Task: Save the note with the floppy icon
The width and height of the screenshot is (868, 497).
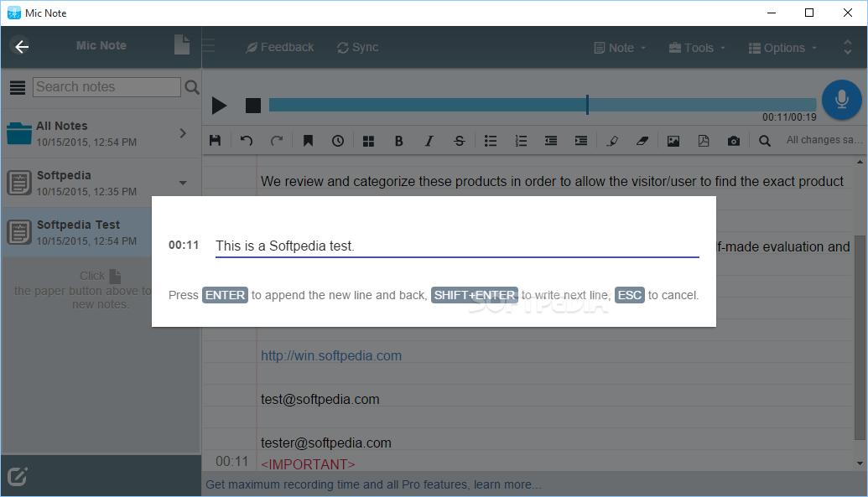Action: point(216,141)
